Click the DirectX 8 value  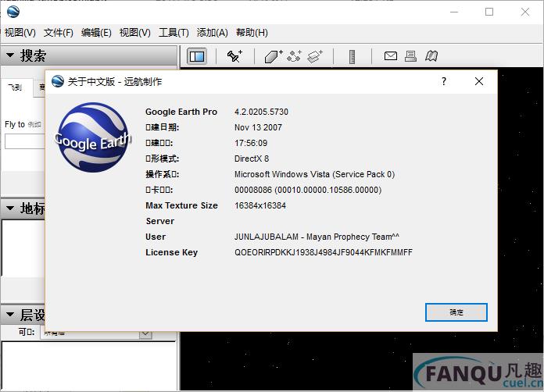click(252, 159)
